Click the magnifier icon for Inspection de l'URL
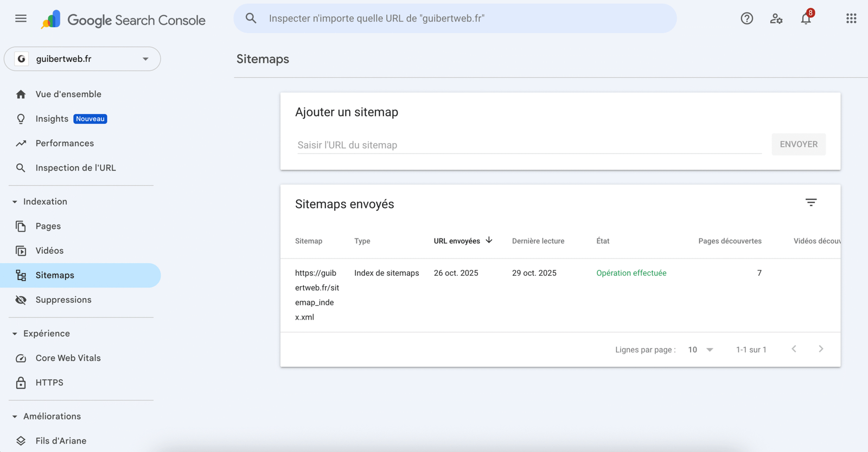The width and height of the screenshot is (868, 452). coord(21,168)
